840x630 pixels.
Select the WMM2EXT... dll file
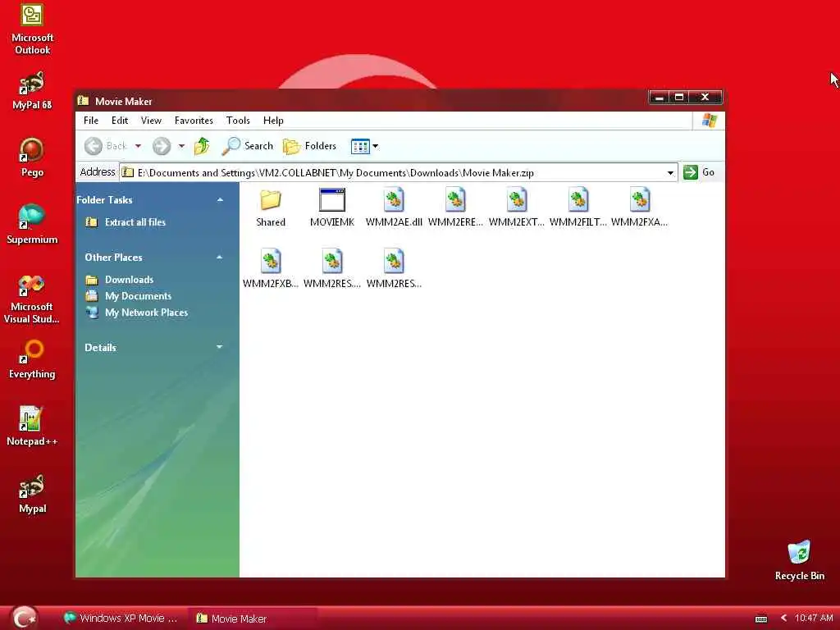tap(517, 208)
